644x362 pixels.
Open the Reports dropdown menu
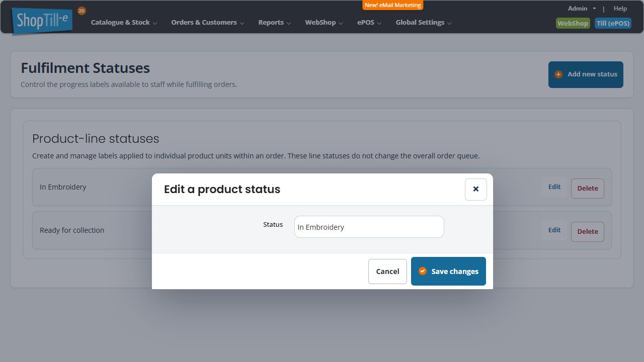coord(274,23)
